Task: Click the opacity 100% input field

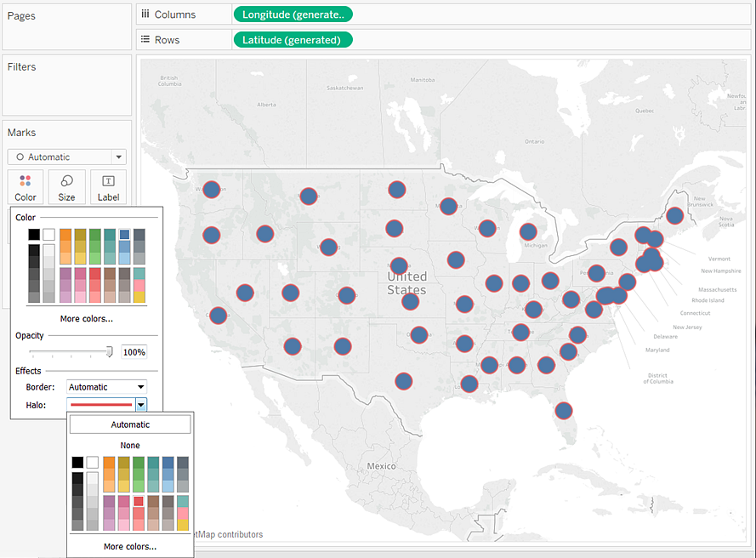Action: coord(134,352)
